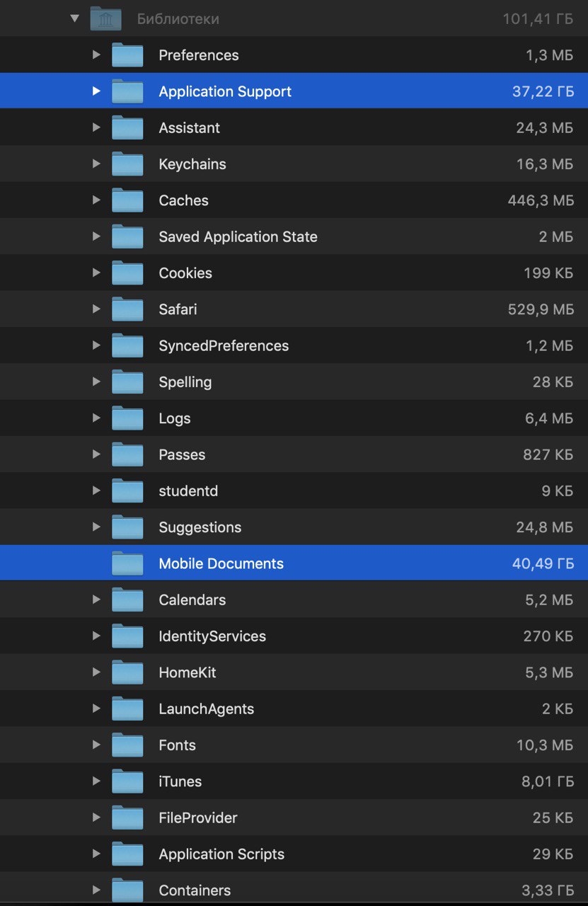The image size is (588, 906).
Task: Click the Saved Application State folder icon
Action: coord(127,236)
